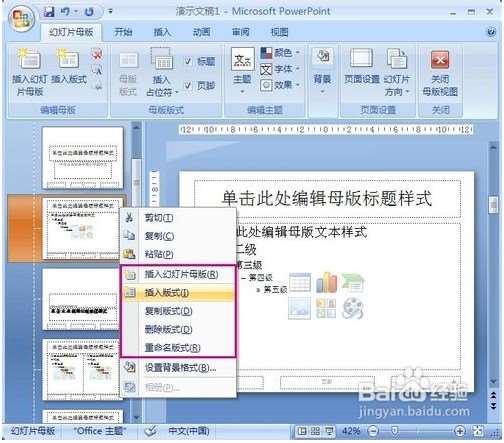Click the Insert Layout ribbon icon
Viewport: 504px width, 443px height.
68,59
